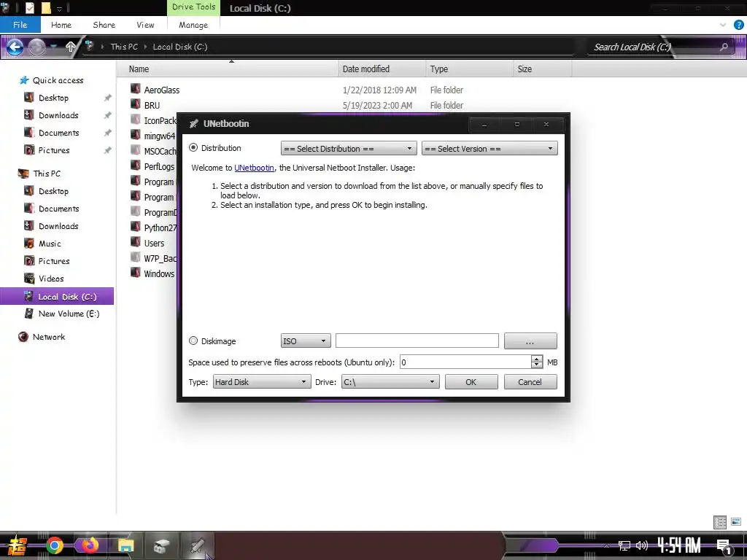Click the Explorer help question mark icon
The image size is (747, 560).
tap(738, 25)
